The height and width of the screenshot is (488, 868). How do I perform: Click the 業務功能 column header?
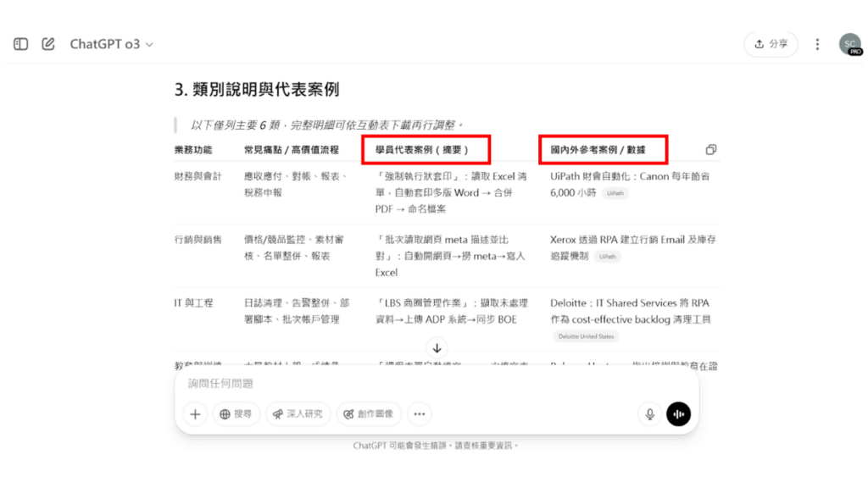(193, 150)
